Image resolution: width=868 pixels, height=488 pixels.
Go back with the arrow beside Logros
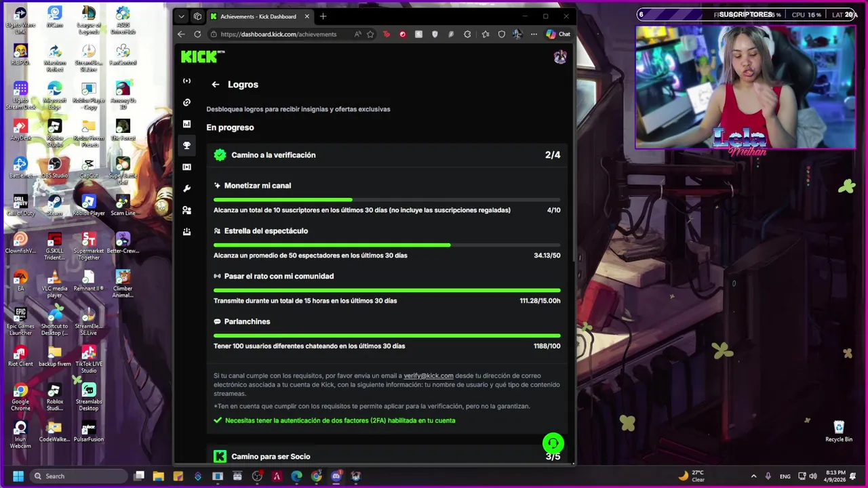point(215,85)
